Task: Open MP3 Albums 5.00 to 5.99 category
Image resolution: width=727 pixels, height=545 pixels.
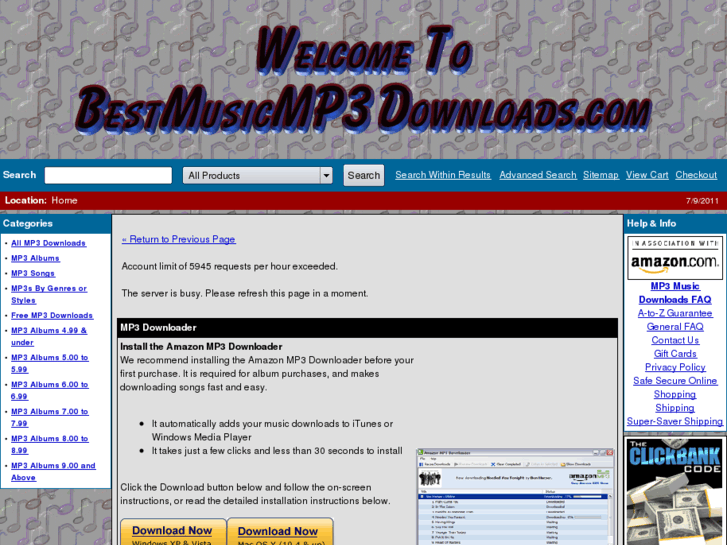Action: pos(49,363)
